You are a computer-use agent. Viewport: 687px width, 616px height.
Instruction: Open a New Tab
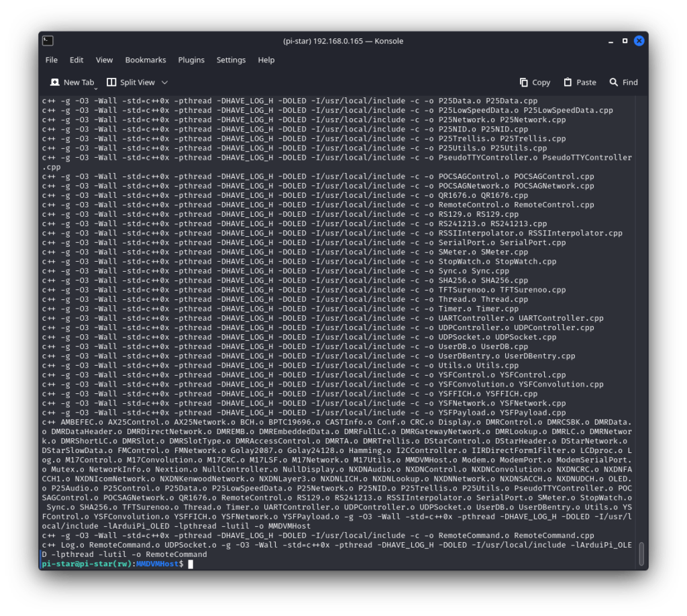pyautogui.click(x=72, y=83)
